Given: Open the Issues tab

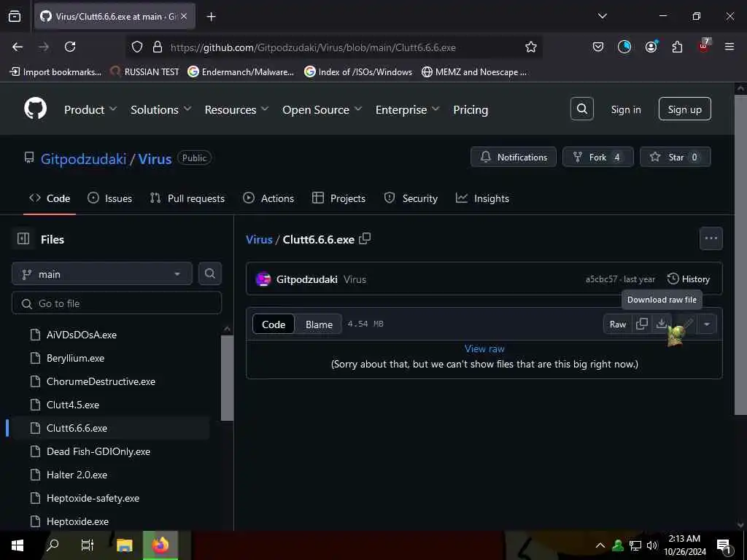Looking at the screenshot, I should coord(109,198).
